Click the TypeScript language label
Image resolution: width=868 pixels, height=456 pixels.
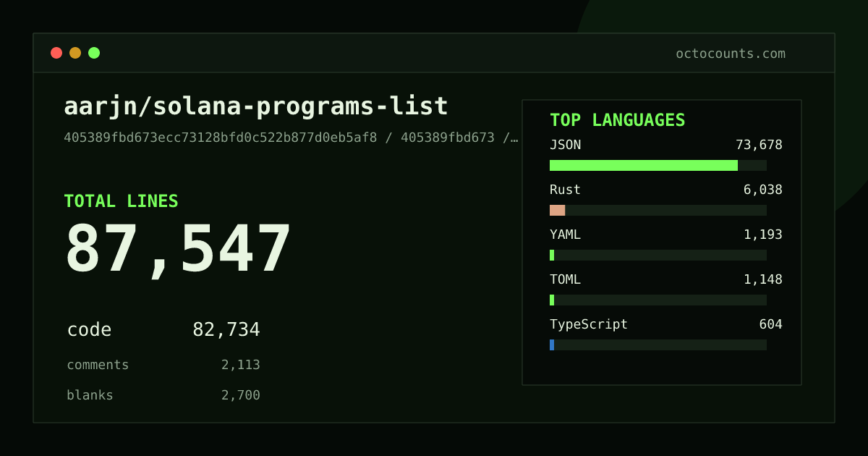click(589, 324)
